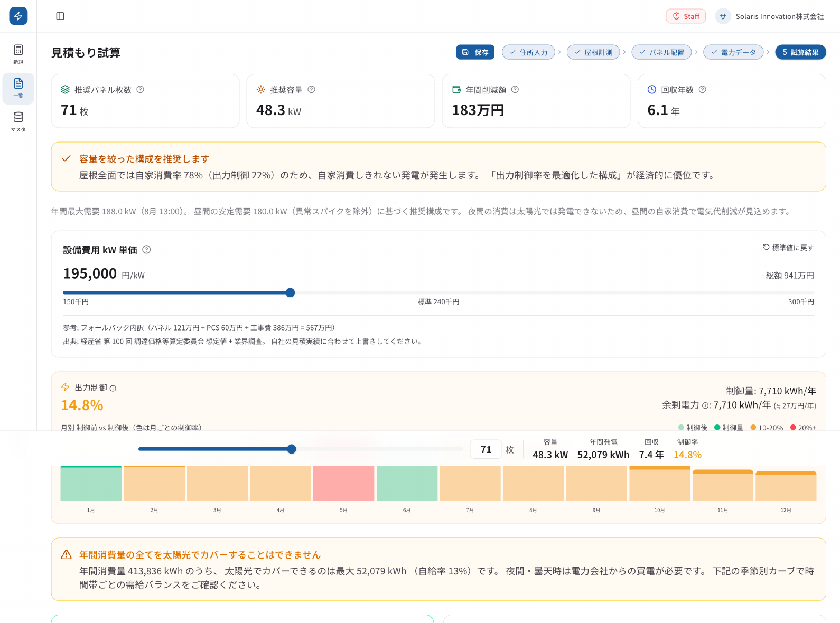This screenshot has height=623, width=840.
Task: Click the 7.4 年 回収 value
Action: [x=651, y=449]
